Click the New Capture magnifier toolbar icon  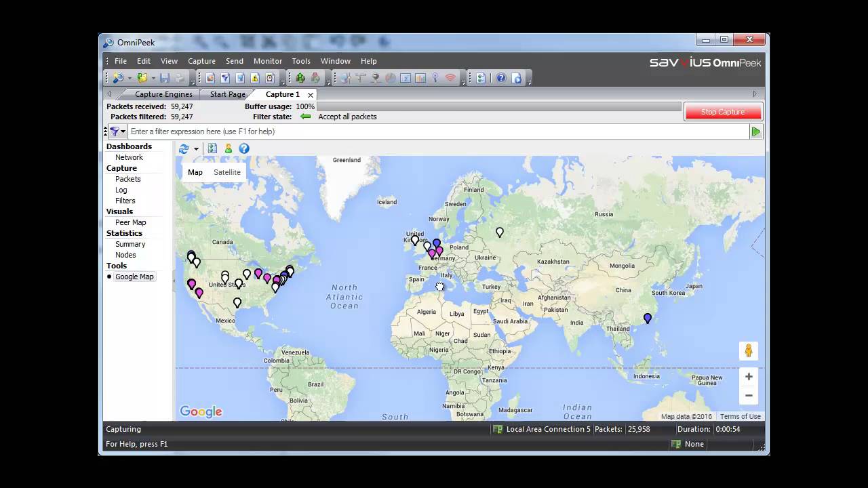click(118, 78)
